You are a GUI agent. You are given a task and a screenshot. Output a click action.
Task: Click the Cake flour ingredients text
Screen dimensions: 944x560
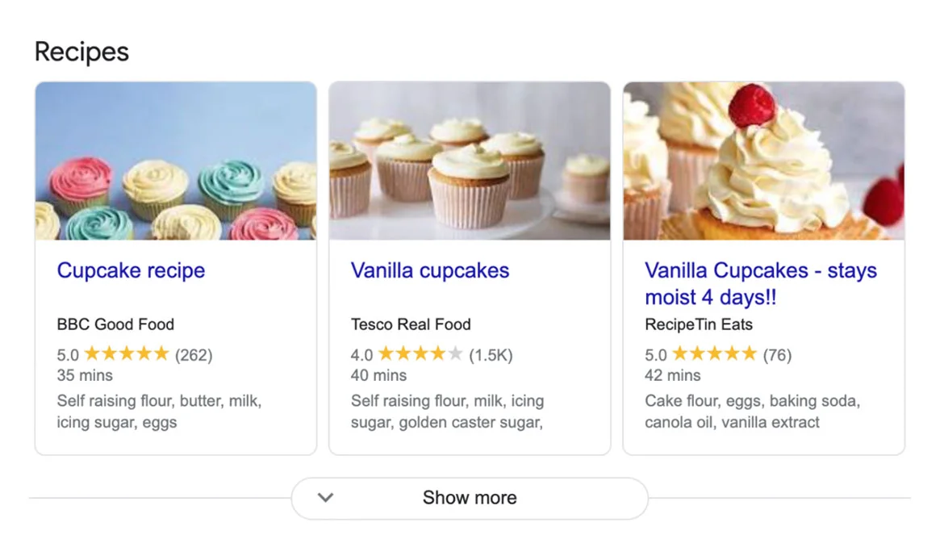tap(752, 412)
